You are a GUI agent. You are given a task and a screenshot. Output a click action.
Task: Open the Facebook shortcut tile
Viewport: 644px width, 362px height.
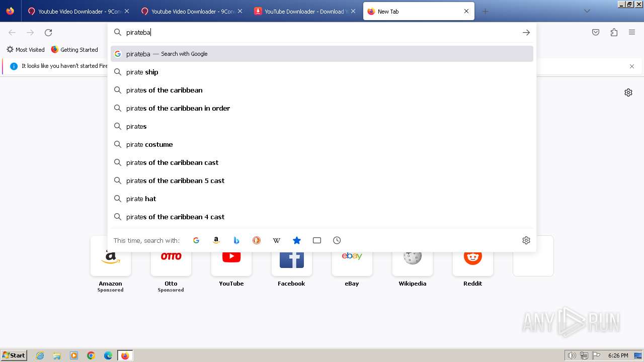pos(292,264)
